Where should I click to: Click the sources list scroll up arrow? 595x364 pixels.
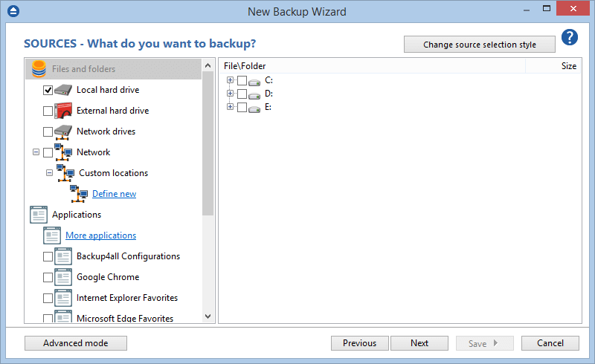[208, 65]
